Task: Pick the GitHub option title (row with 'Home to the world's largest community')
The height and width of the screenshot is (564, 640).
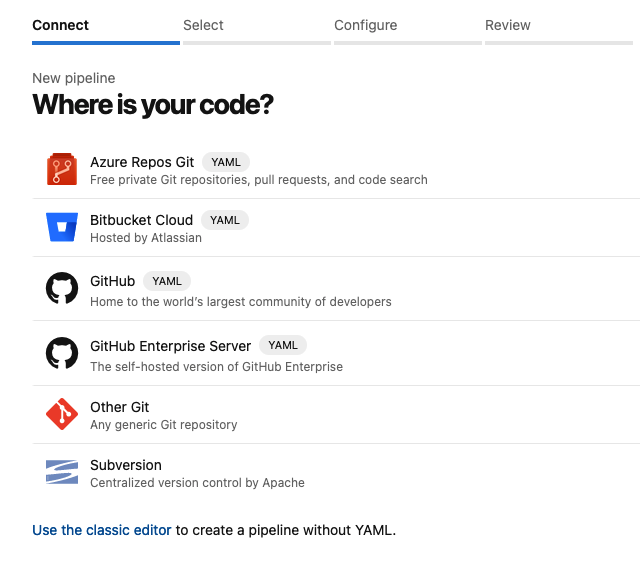Action: coord(112,281)
